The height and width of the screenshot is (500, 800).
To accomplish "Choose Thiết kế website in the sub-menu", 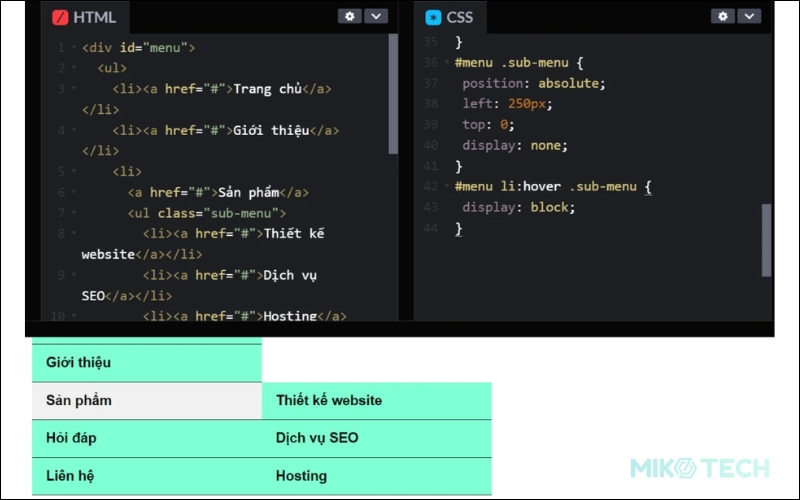I will 329,400.
